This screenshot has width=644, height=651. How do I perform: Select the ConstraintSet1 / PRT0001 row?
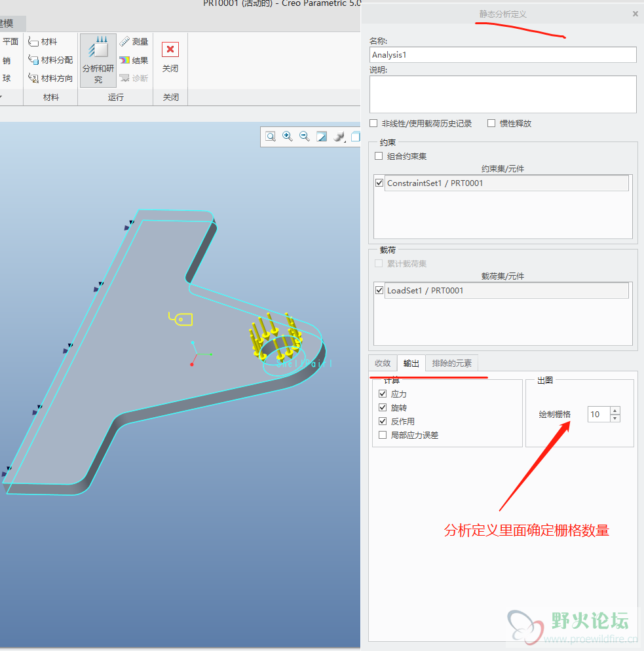[x=506, y=183]
